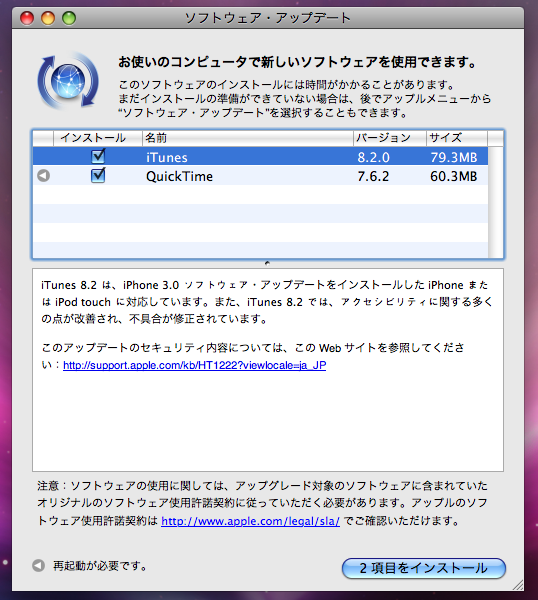Viewport: 538px width, 600px height.
Task: Close the Software Update window
Action: [27, 18]
